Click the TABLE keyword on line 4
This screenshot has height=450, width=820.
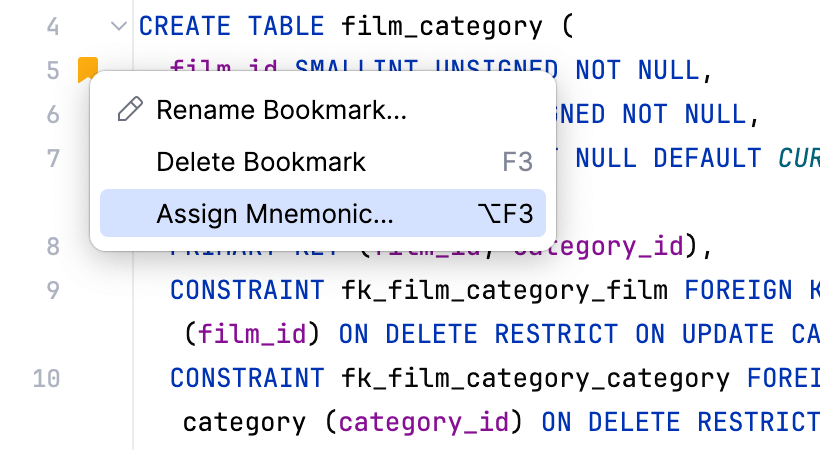tap(286, 26)
